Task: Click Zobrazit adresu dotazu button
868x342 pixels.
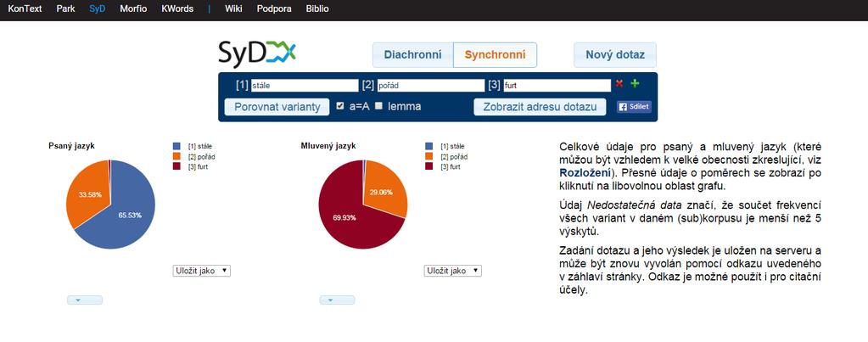Action: click(540, 107)
